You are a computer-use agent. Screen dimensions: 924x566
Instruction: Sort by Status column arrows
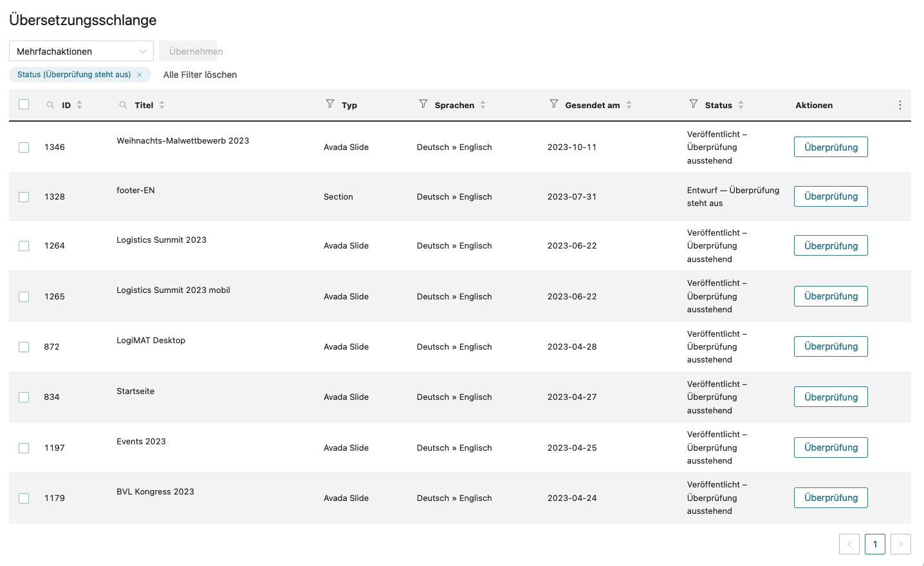tap(741, 105)
